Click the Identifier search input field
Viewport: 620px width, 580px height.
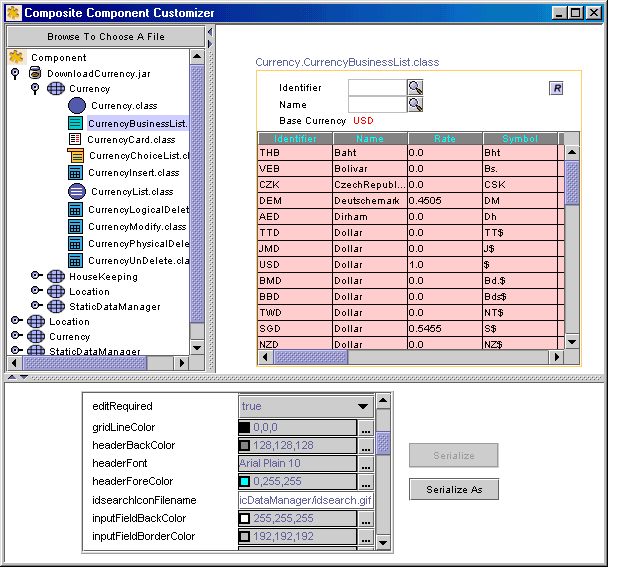click(x=377, y=87)
